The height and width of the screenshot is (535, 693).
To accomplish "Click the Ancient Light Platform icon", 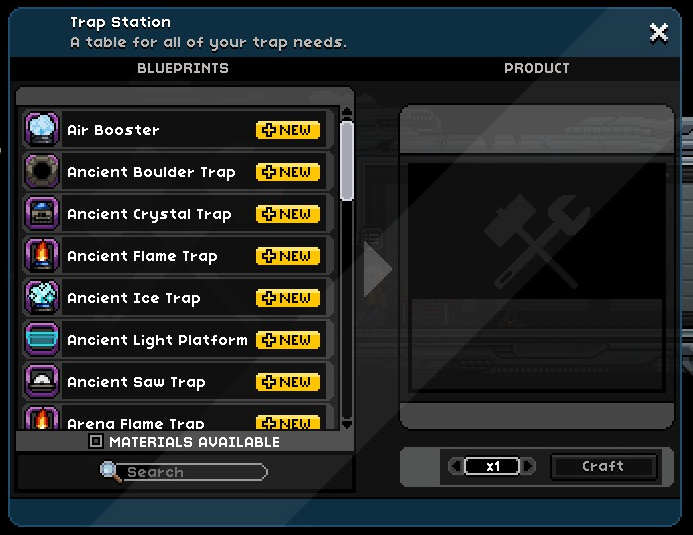I will [x=42, y=340].
